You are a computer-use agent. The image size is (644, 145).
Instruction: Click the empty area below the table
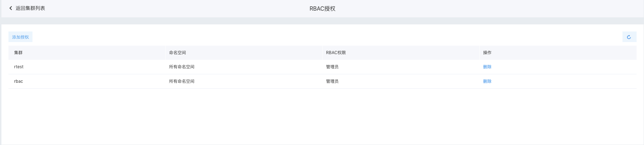coord(322,117)
